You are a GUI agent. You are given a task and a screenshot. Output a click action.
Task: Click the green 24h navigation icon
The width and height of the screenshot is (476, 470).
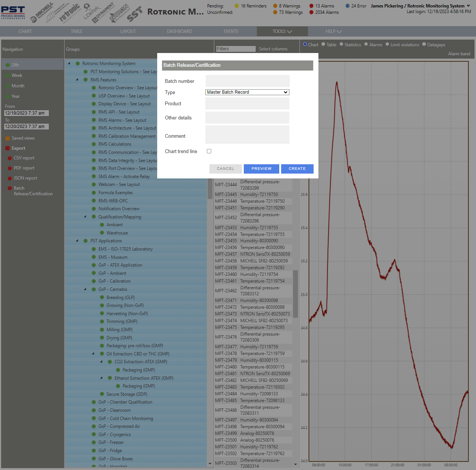tap(7, 65)
